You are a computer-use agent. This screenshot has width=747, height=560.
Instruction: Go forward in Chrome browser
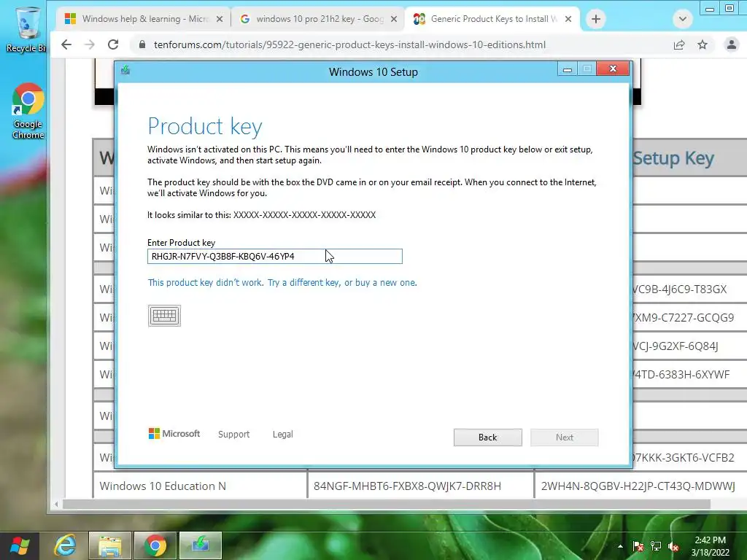pos(90,44)
